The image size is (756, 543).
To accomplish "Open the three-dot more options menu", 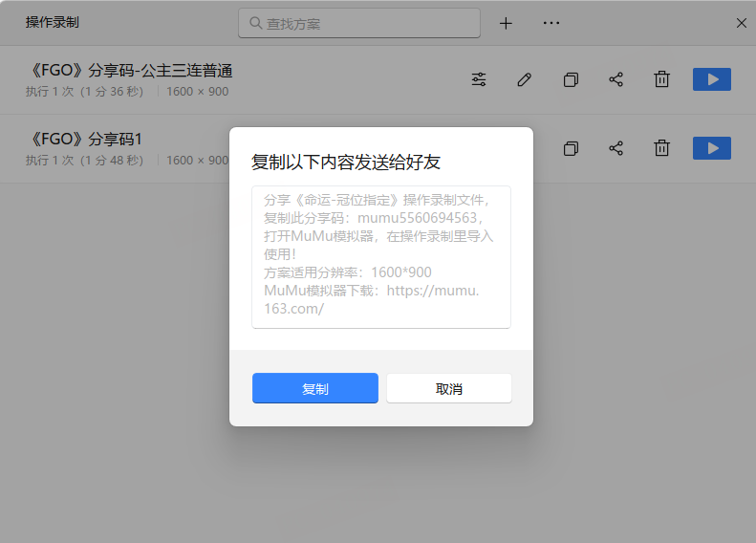I will [551, 23].
